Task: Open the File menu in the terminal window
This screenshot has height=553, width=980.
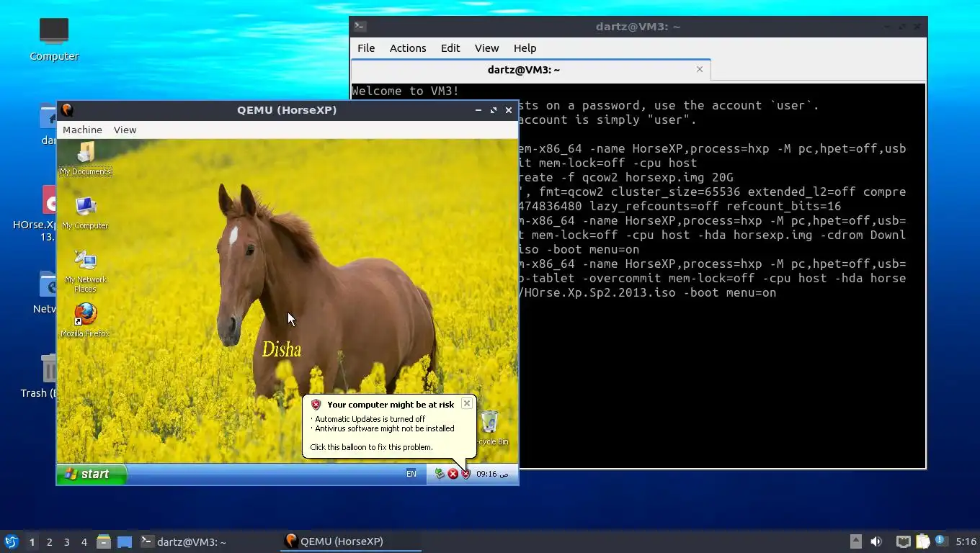Action: pyautogui.click(x=366, y=48)
